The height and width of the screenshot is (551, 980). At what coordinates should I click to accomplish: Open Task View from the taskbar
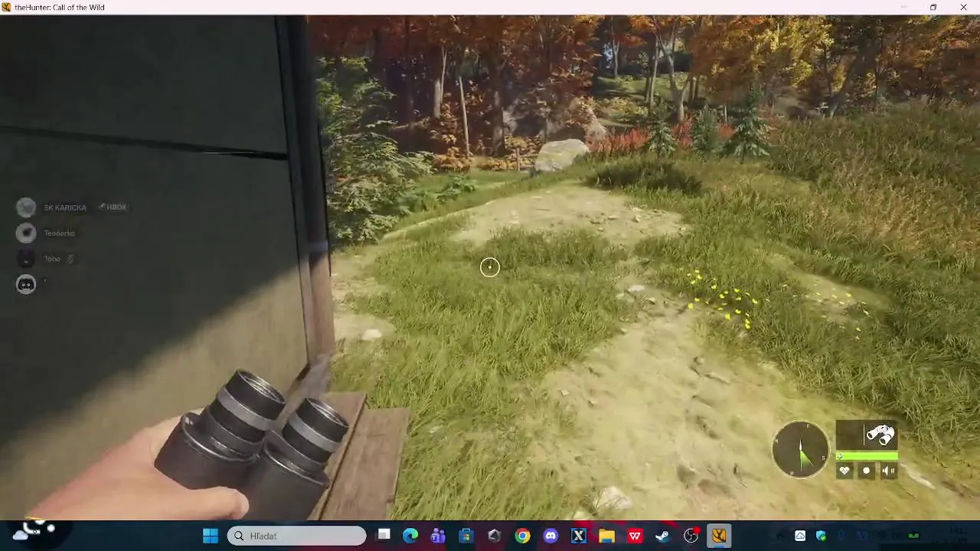384,536
